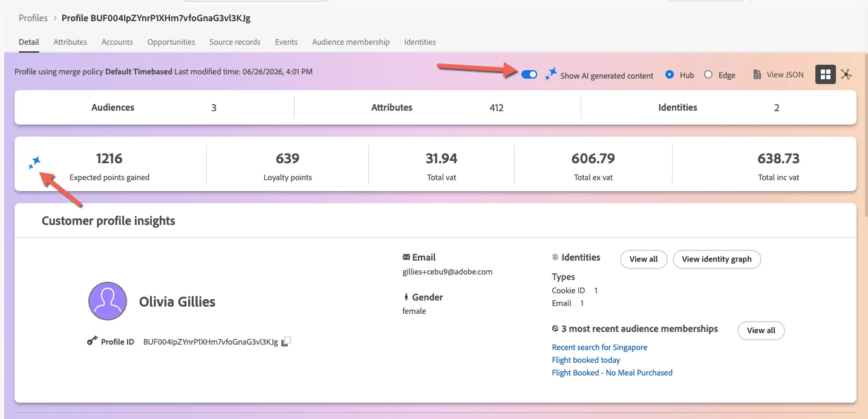
Task: Click the 638.73 Total inc vat value
Action: tap(778, 158)
